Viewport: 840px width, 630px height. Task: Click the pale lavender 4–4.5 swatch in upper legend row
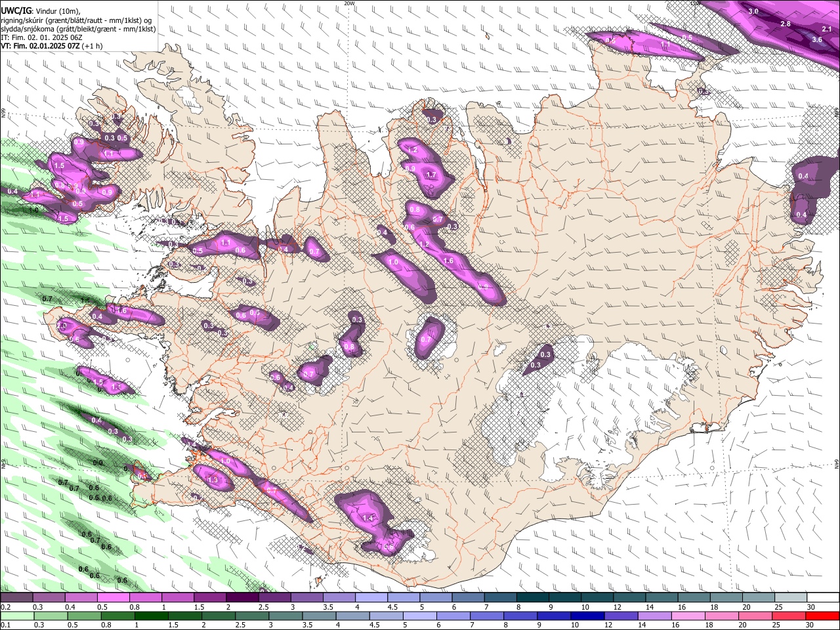tap(371, 597)
